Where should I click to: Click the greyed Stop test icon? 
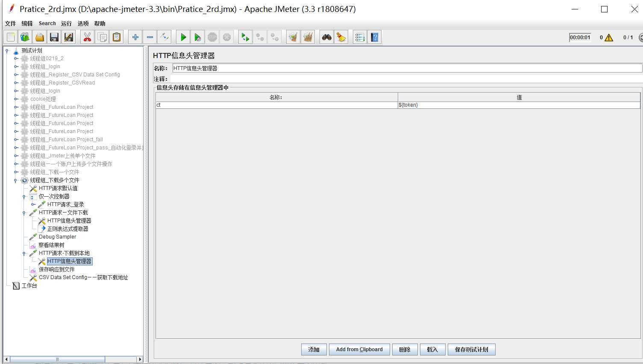pyautogui.click(x=212, y=38)
